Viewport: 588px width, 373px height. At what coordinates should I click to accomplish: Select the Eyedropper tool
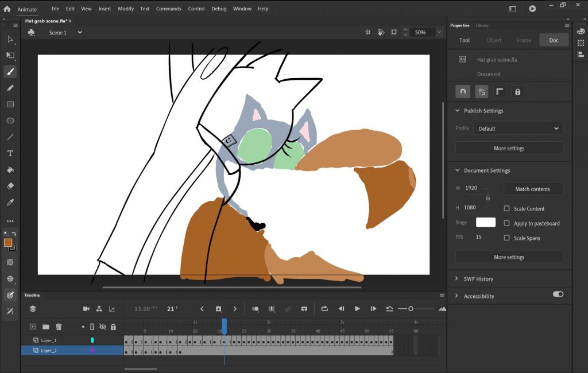(10, 203)
